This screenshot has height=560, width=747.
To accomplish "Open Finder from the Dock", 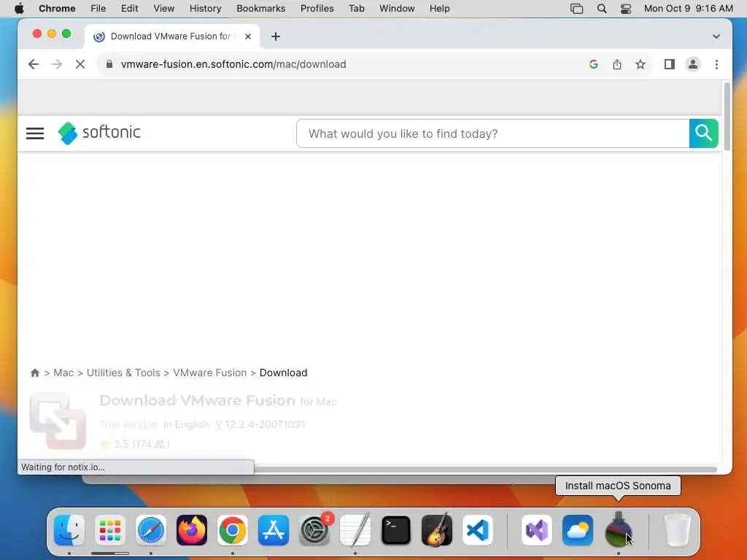I will click(69, 530).
